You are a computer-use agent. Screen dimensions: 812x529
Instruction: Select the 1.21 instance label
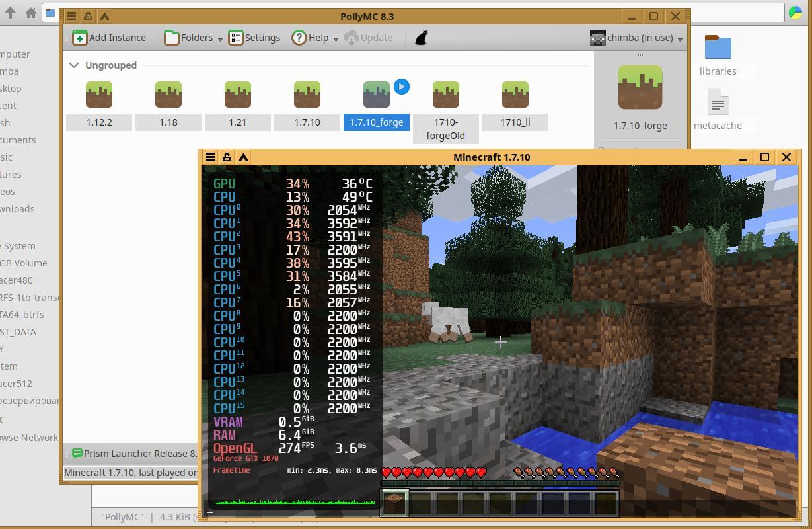click(238, 122)
